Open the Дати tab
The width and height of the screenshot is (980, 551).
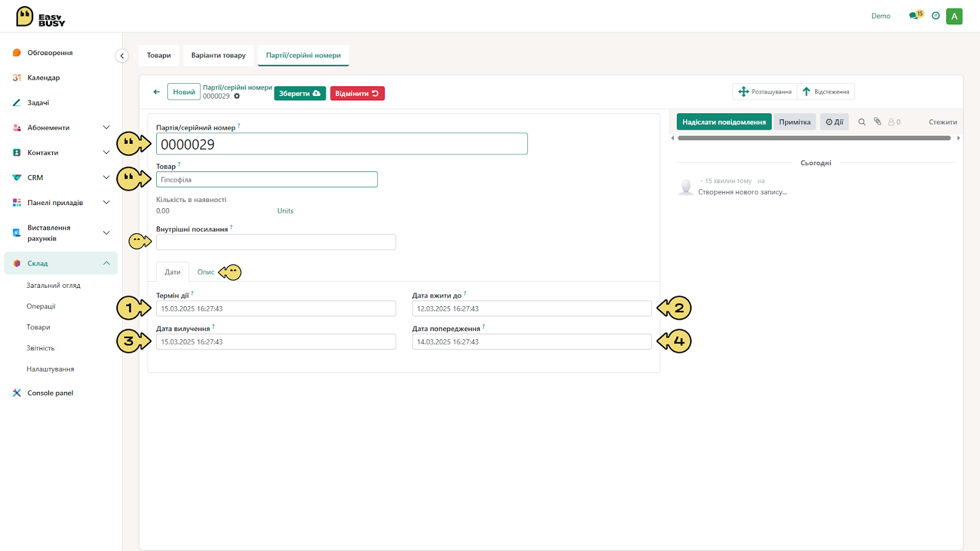click(173, 272)
